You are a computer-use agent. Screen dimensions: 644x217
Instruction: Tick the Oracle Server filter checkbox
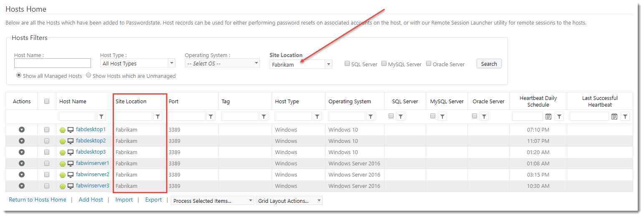click(x=429, y=64)
